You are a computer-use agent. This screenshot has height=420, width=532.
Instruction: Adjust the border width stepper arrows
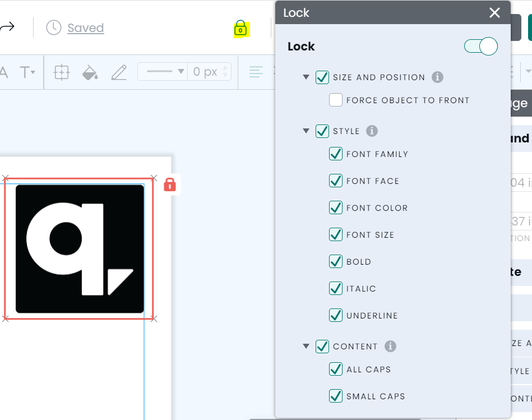pyautogui.click(x=225, y=72)
